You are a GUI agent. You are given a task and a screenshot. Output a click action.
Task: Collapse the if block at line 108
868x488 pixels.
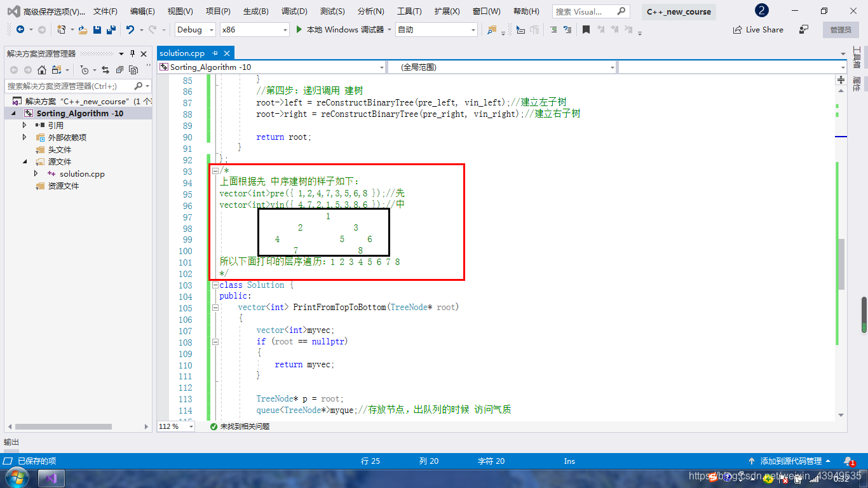coord(215,342)
